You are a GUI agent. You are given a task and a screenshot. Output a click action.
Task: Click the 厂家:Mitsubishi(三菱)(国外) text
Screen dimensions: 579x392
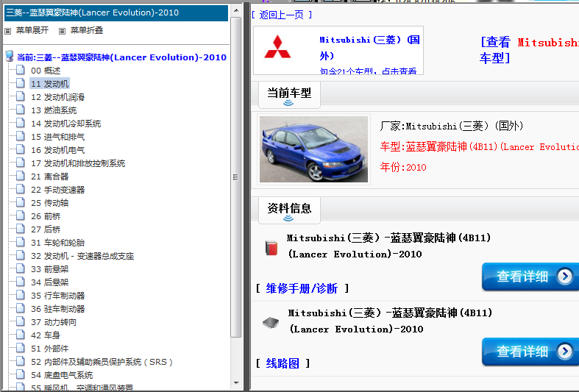click(x=452, y=126)
